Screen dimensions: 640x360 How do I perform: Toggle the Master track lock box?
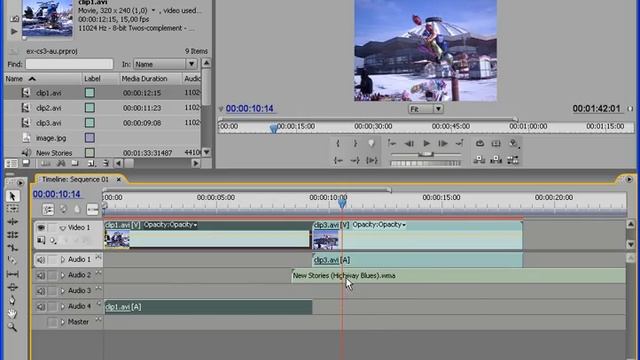[52, 322]
